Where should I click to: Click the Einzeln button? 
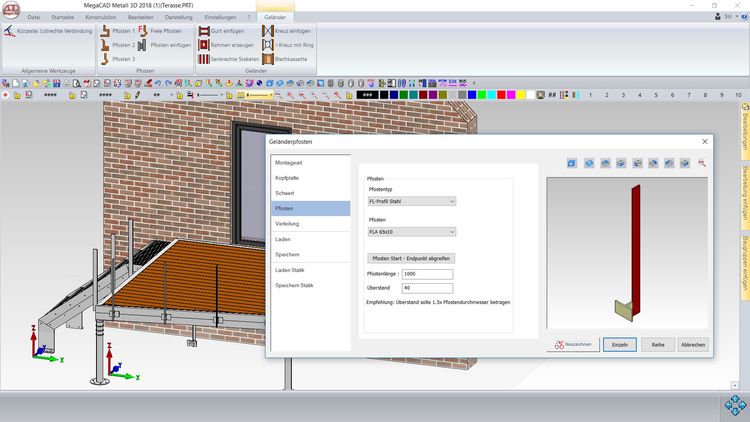(x=619, y=344)
